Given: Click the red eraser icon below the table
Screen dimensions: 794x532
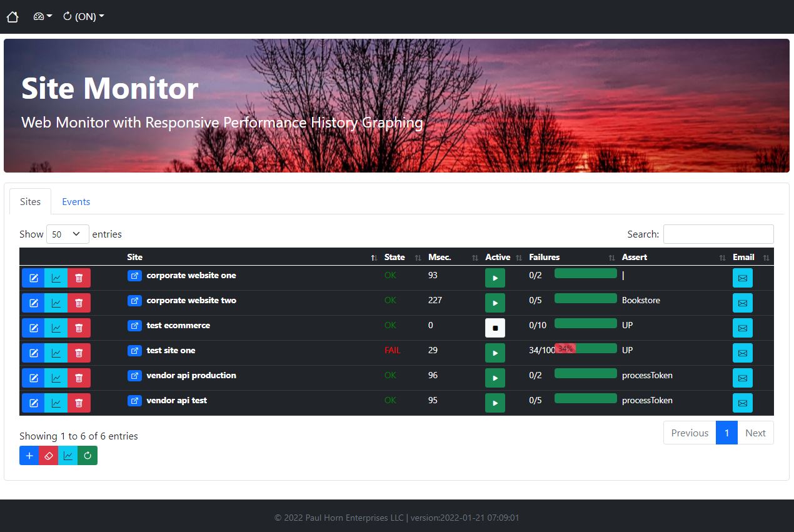Looking at the screenshot, I should pyautogui.click(x=49, y=455).
